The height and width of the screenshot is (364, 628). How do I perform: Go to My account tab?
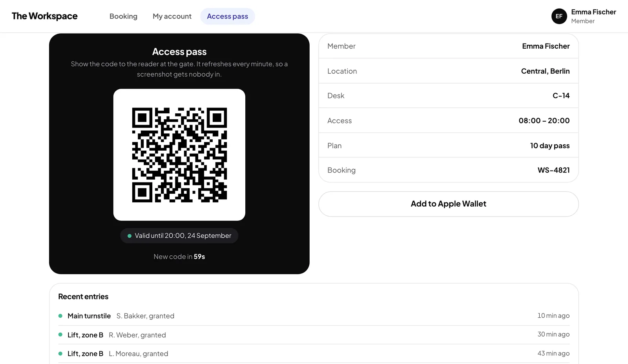pyautogui.click(x=172, y=16)
